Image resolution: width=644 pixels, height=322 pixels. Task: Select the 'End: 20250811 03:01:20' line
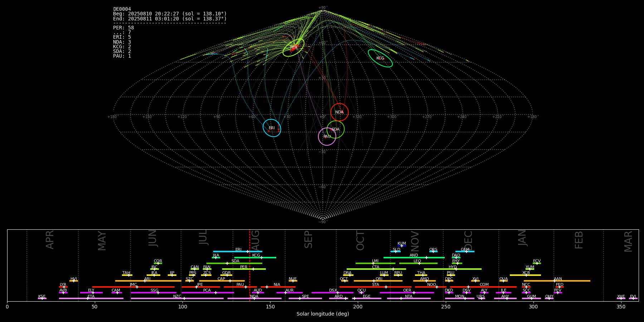[170, 19]
